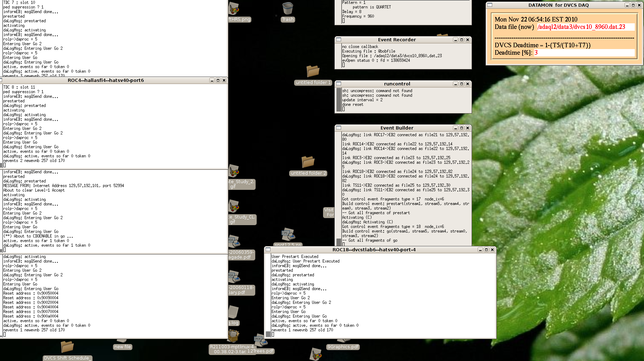Open the DVCS Shift Schedule folder

[x=67, y=347]
